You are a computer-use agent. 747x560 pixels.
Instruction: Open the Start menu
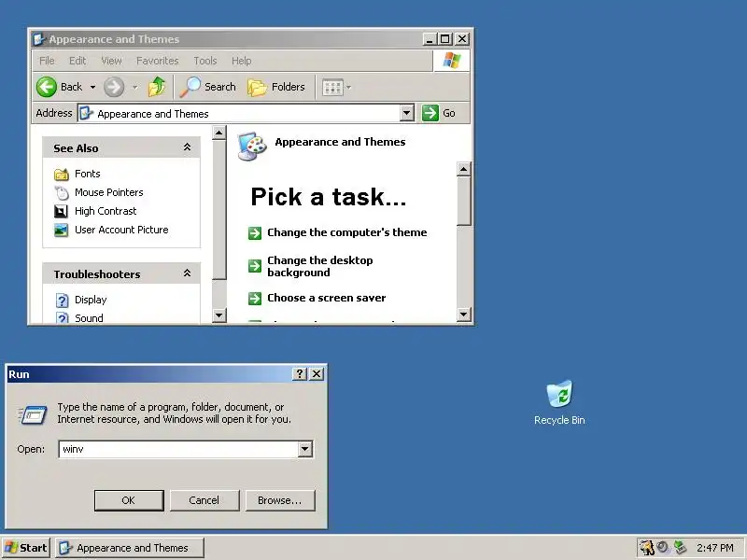tap(26, 548)
